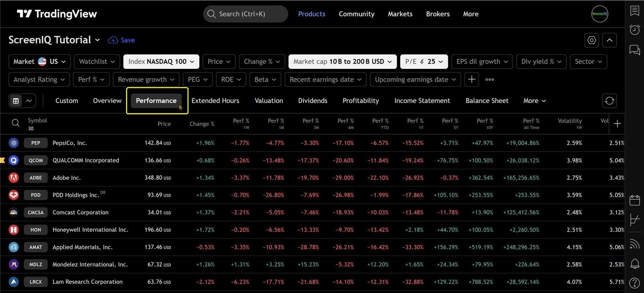Image resolution: width=644 pixels, height=293 pixels.
Task: Open the Products menu
Action: pyautogui.click(x=312, y=14)
